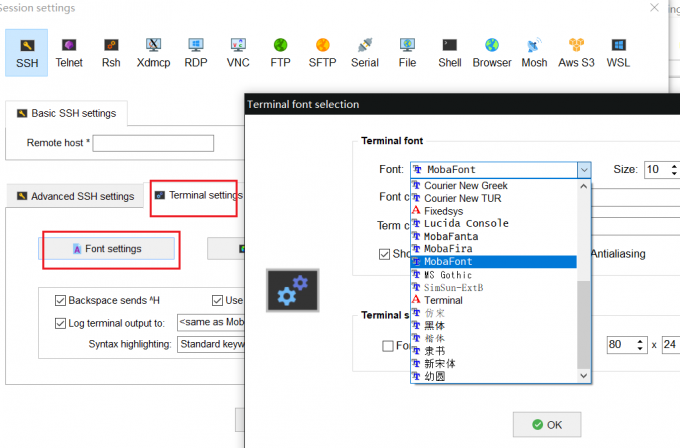680x448 pixels.
Task: Open SFTP session settings
Action: pyautogui.click(x=323, y=53)
